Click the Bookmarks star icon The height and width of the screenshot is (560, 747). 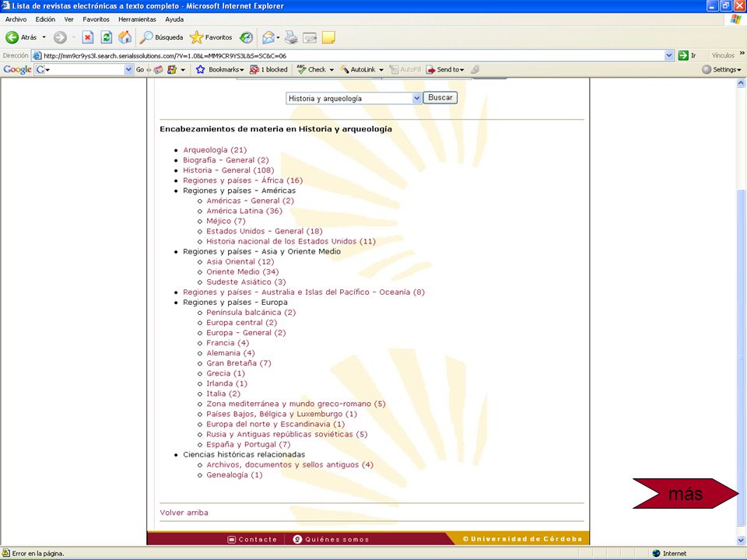coord(200,69)
